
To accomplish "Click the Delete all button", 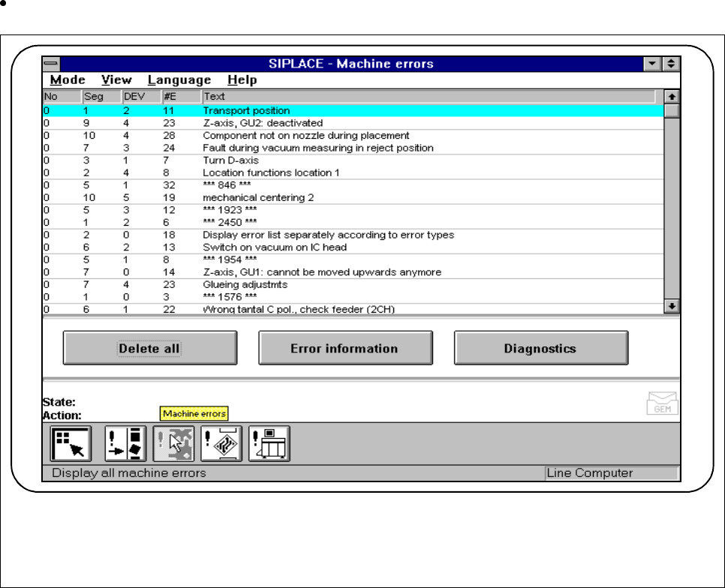I will coord(150,348).
